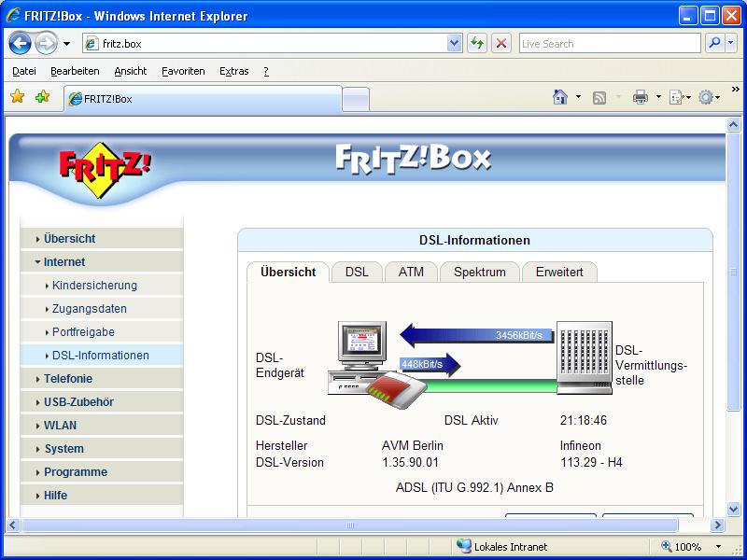Viewport: 747px width, 560px height.
Task: Expand the Telefonie navigation section
Action: 67,379
